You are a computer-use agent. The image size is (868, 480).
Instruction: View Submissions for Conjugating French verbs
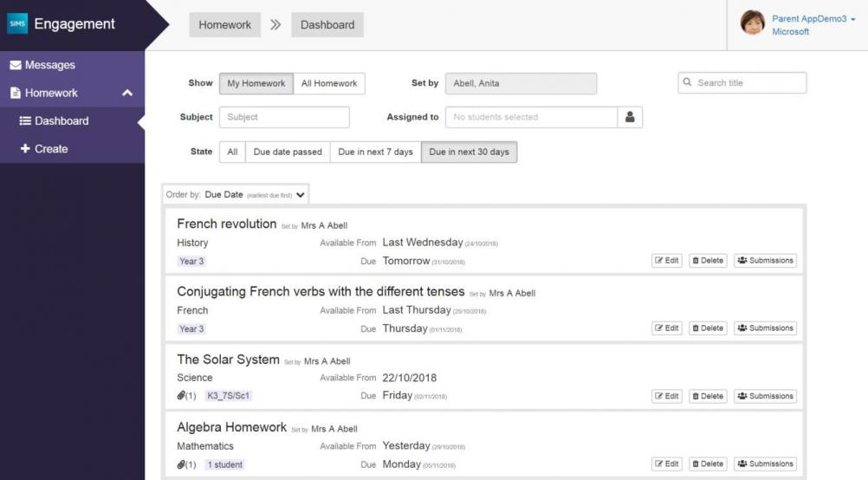click(765, 328)
